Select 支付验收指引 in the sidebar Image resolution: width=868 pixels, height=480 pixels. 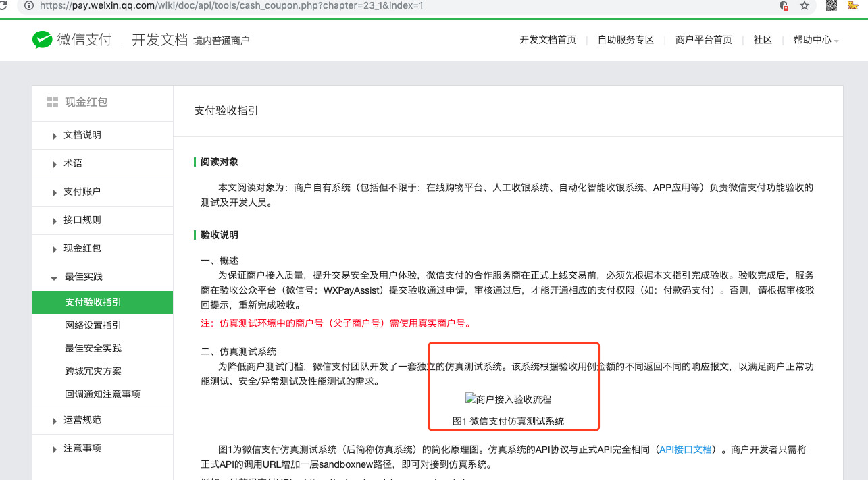(x=103, y=302)
